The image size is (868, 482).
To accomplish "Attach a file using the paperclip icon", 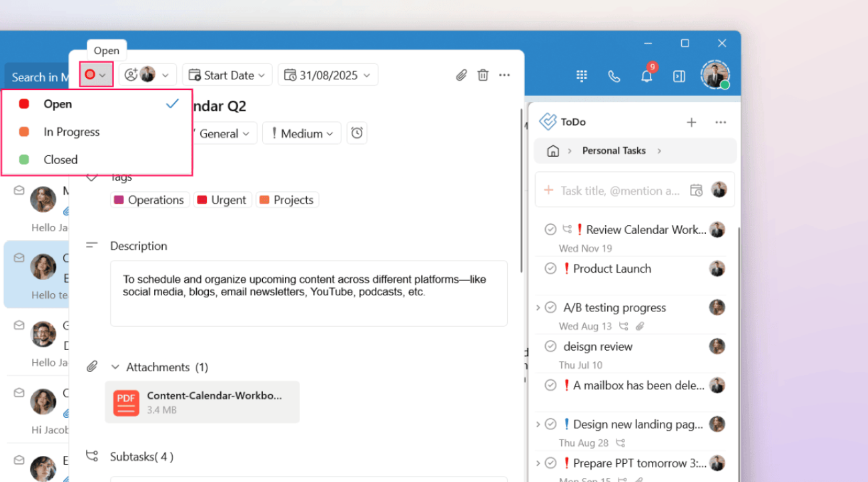I will click(461, 75).
